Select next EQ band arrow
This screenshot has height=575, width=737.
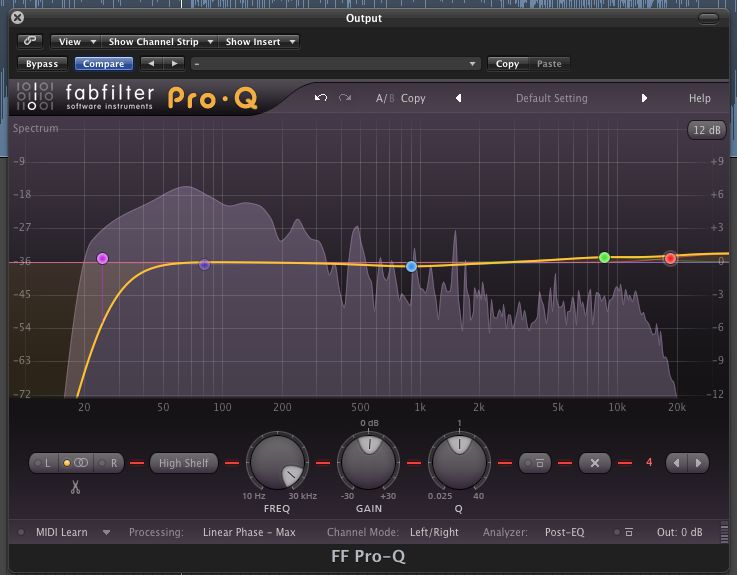point(698,463)
